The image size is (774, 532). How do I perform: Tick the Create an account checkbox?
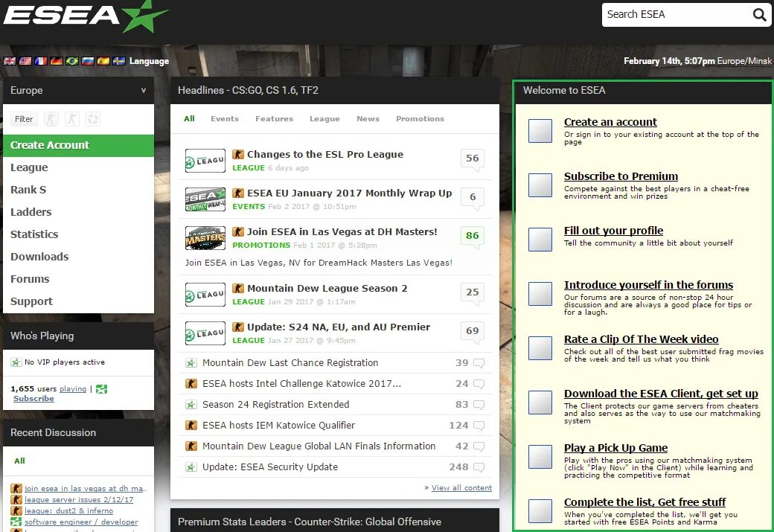coord(540,131)
